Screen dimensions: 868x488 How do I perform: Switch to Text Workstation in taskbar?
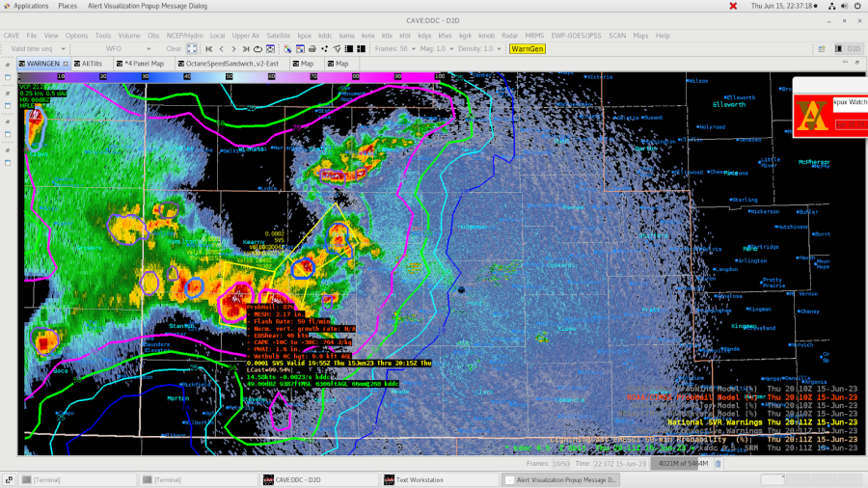[x=419, y=479]
